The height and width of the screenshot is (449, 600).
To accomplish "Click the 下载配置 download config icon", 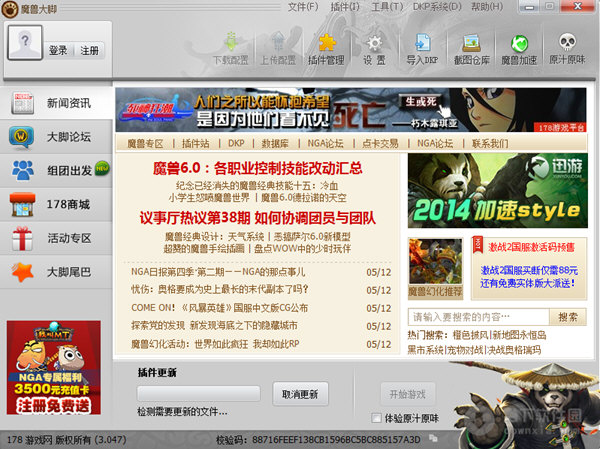I will [x=231, y=49].
